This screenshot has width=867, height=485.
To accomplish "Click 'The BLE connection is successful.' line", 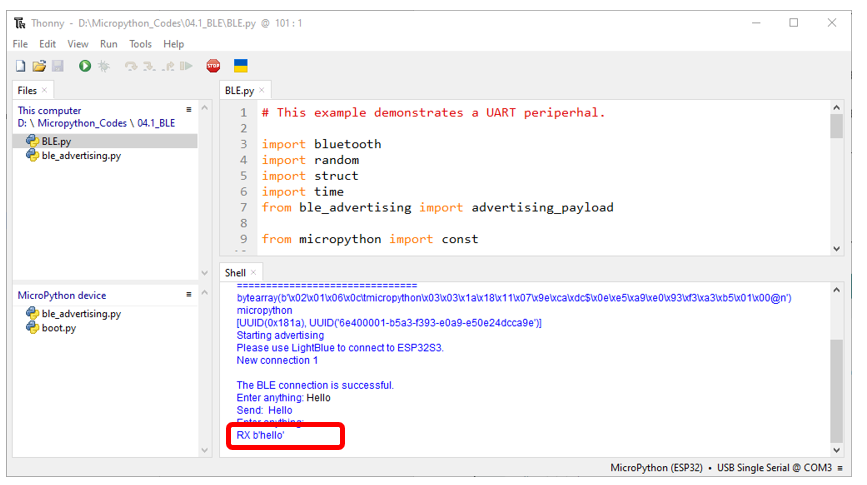I will tap(315, 385).
